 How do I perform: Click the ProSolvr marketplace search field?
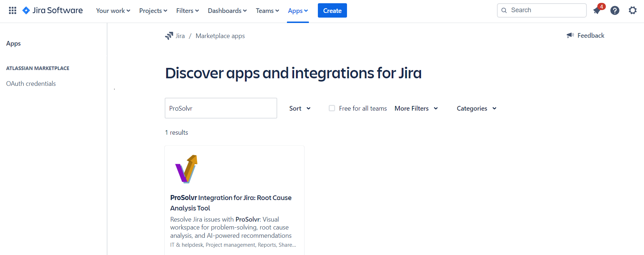[221, 108]
